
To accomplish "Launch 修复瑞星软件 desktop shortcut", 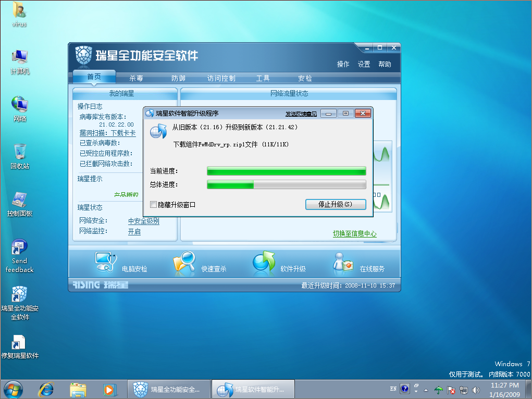I will click(20, 347).
